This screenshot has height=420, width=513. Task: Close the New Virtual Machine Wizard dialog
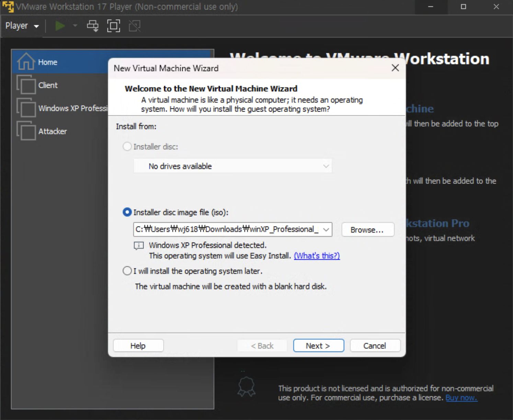395,68
